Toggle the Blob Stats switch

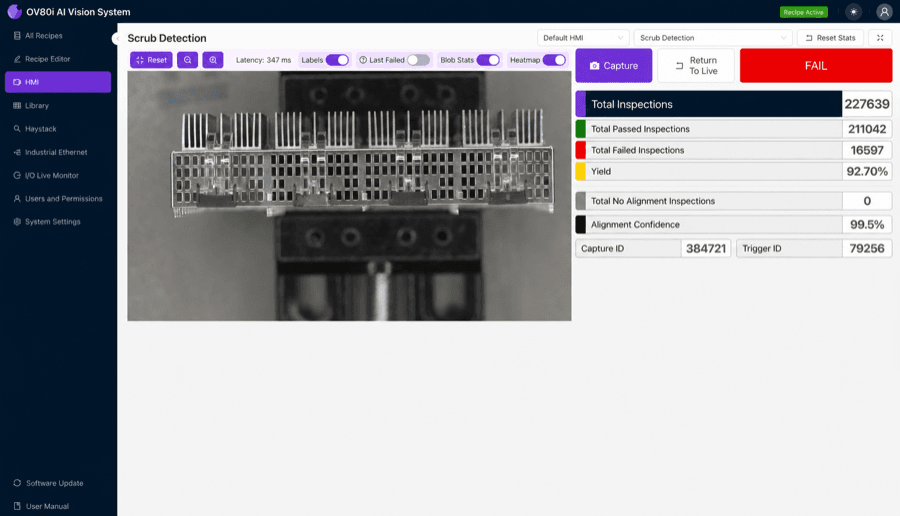(488, 60)
